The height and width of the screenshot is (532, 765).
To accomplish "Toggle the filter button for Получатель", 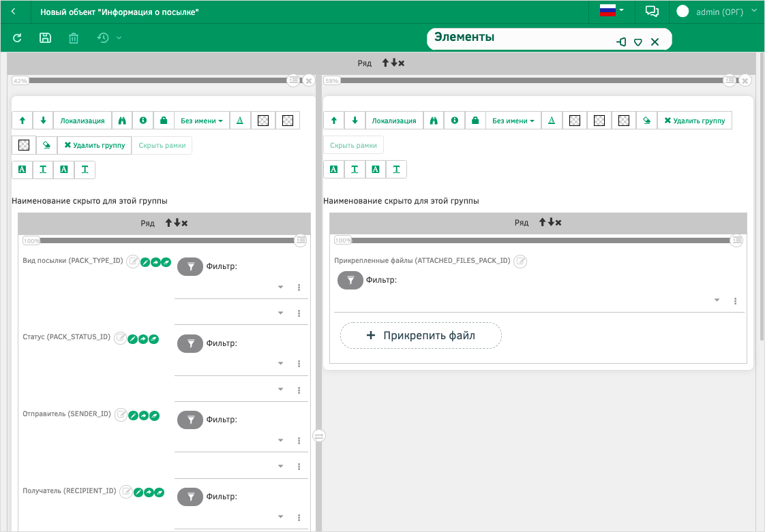I will (x=190, y=497).
